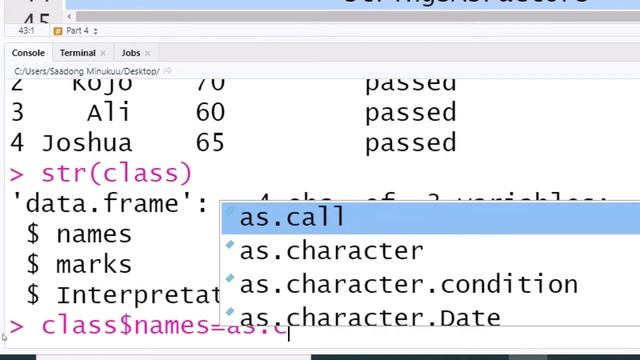This screenshot has width=640, height=360.
Task: Click the cursor position indicator 43:1
Action: [x=27, y=31]
